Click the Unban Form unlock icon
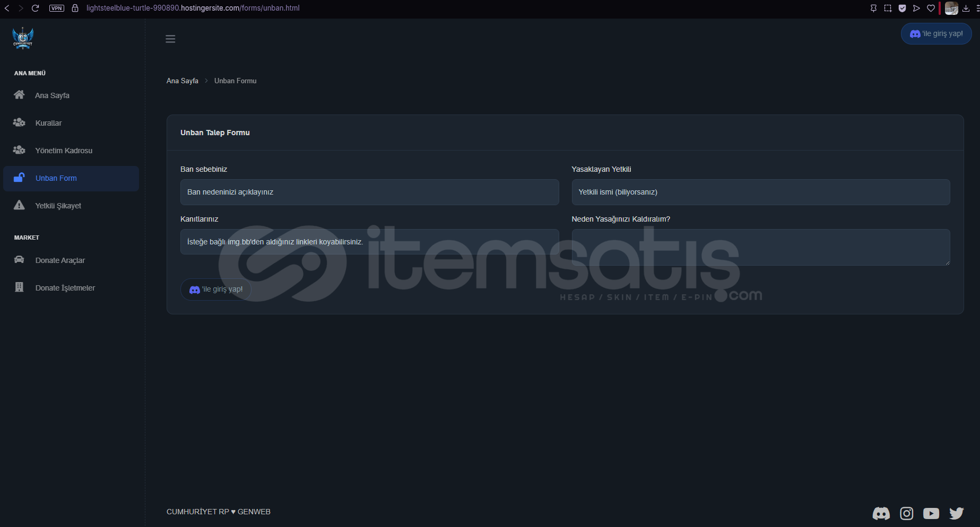Viewport: 980px width, 527px height. (19, 178)
